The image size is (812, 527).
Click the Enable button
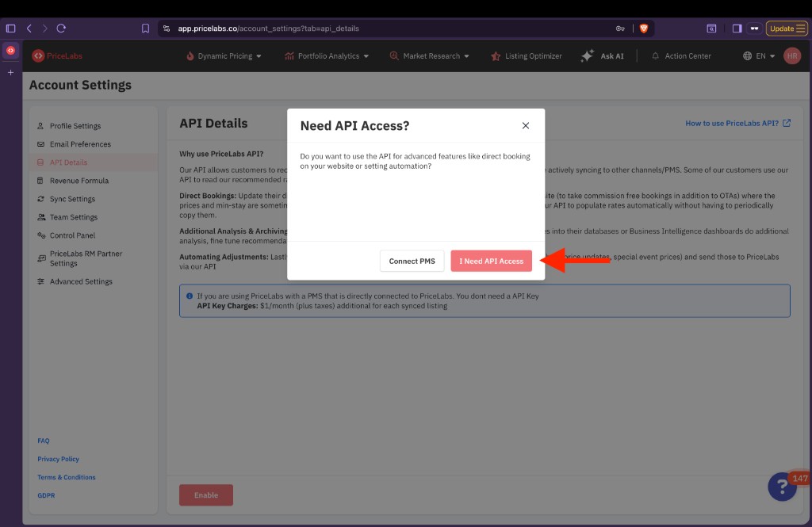pos(206,495)
